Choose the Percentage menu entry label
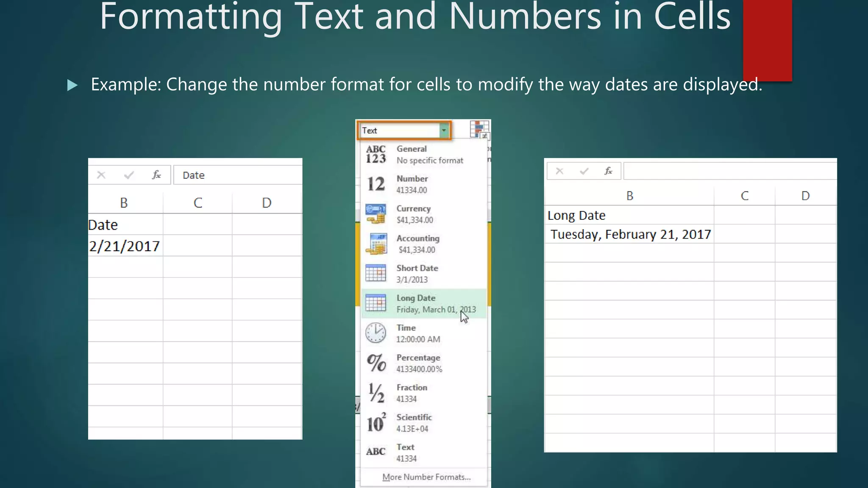The height and width of the screenshot is (488, 868). coord(418,358)
